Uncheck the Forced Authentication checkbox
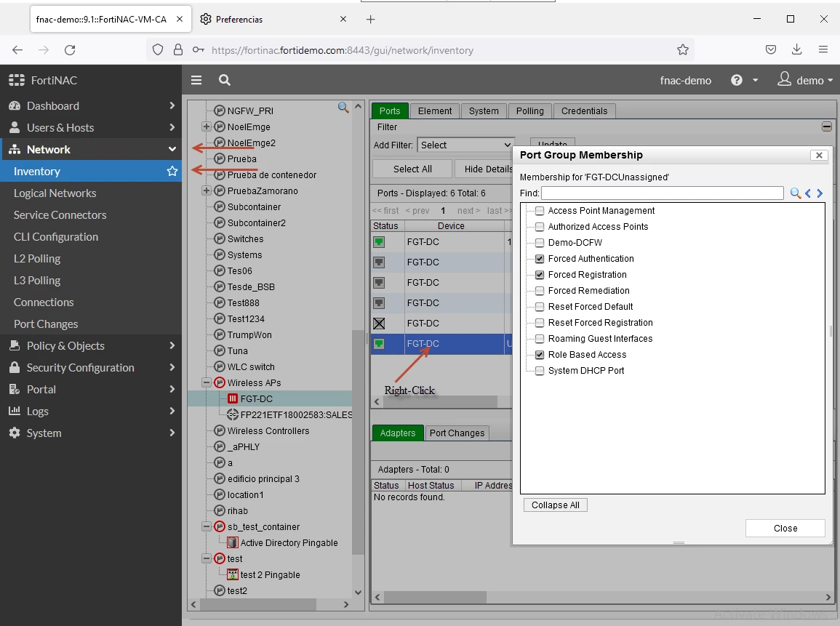Screen dimensions: 840x626 pyautogui.click(x=540, y=259)
